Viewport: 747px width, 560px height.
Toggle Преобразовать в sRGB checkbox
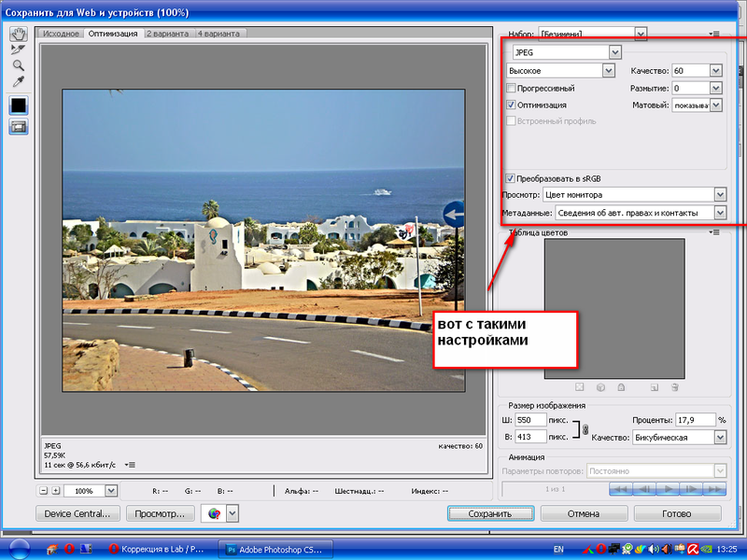click(511, 177)
